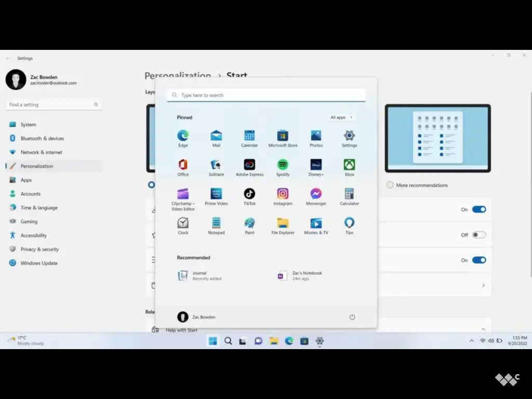Launch Notepad
532x399 pixels.
point(216,226)
